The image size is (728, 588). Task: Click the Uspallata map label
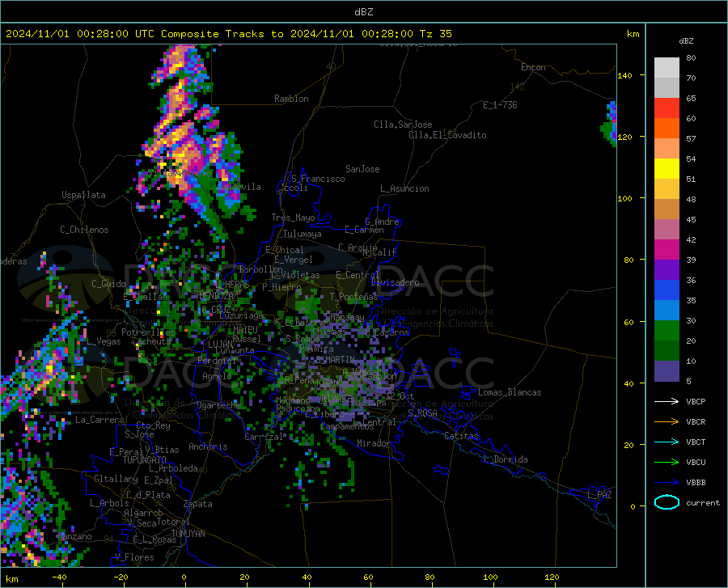(83, 195)
